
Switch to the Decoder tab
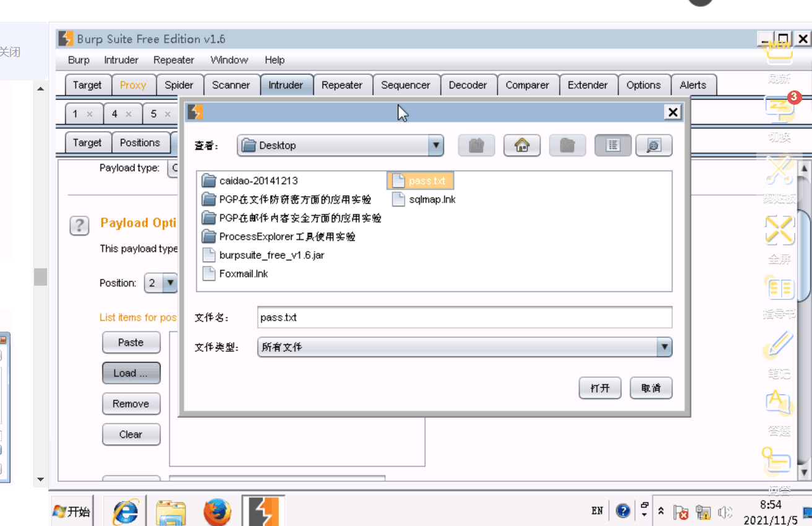pyautogui.click(x=468, y=85)
